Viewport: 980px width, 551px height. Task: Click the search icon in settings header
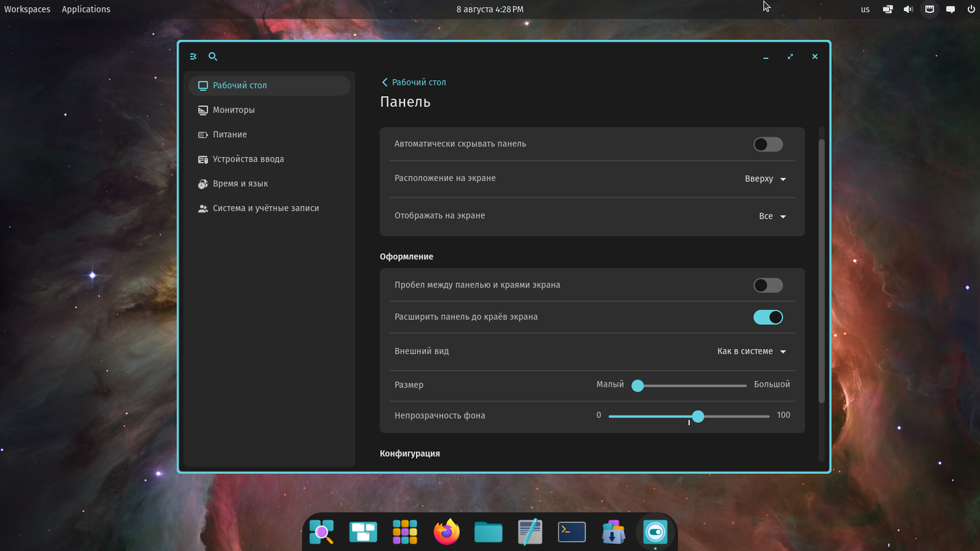(x=213, y=57)
